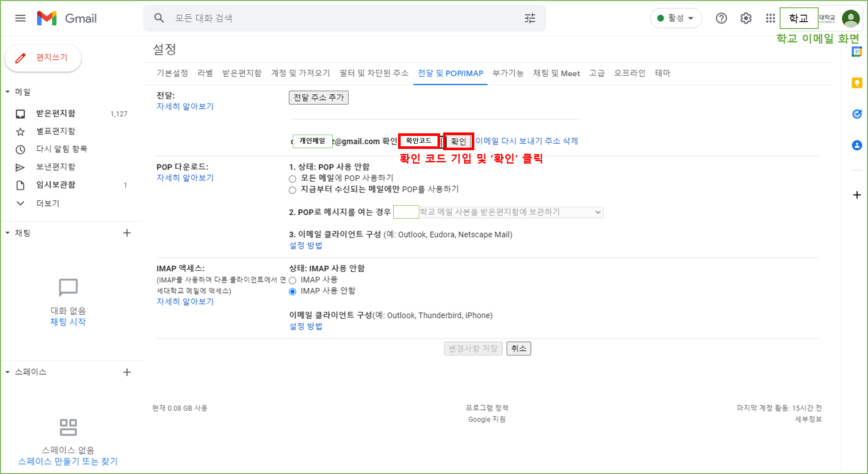868x474 pixels.
Task: Select IMAP 사용 안함 radio button
Action: pos(292,292)
